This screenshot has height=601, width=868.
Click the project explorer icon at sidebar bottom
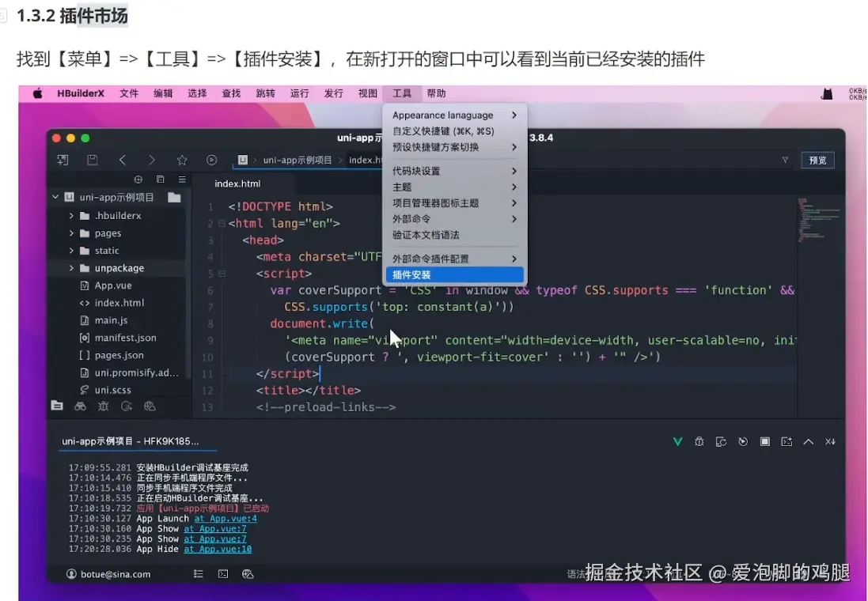pos(57,406)
